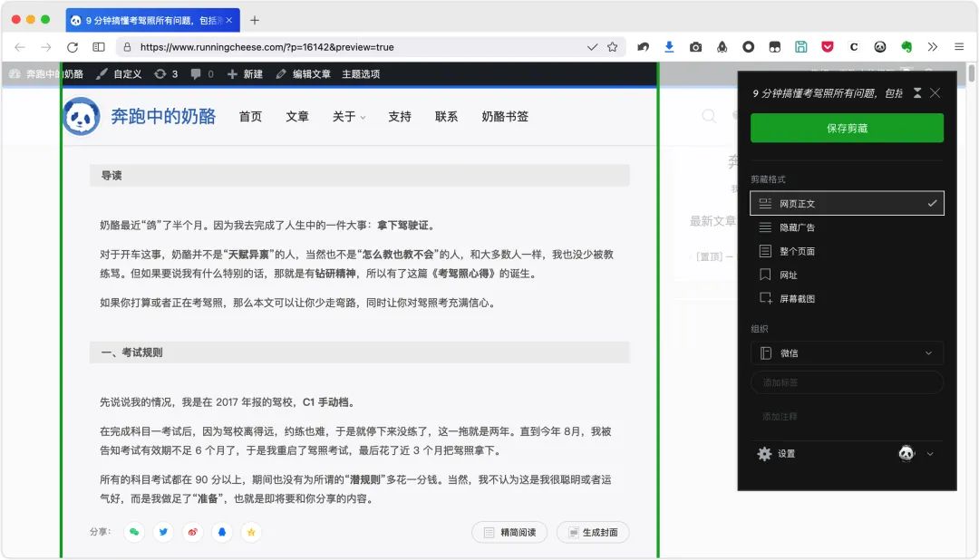Screen dimensions: 979x560
Task: Share article via WeChat icon
Action: (134, 532)
